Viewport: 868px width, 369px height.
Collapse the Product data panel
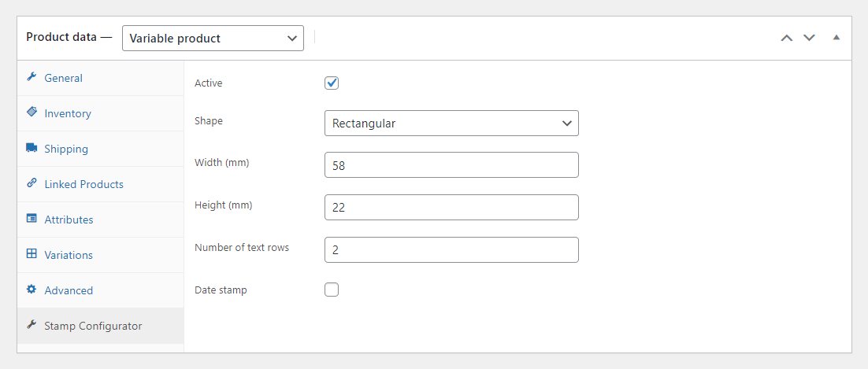click(x=836, y=38)
